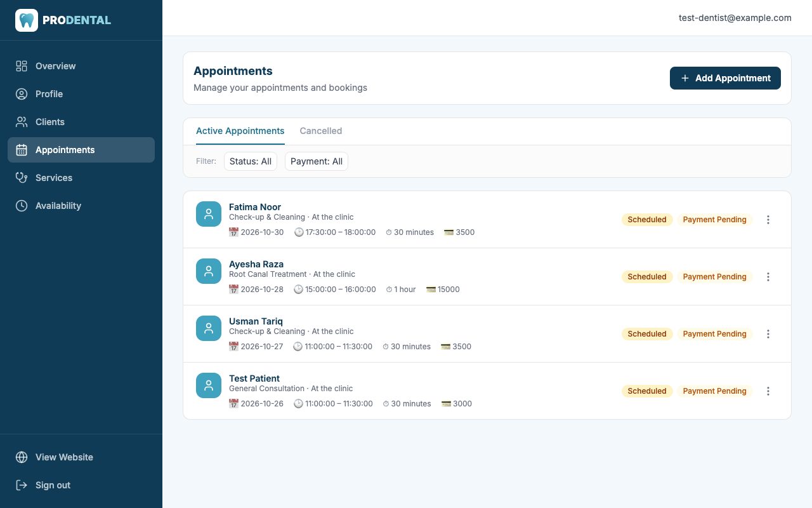The width and height of the screenshot is (812, 508).
Task: Click the fee amount 15000
Action: click(x=449, y=290)
